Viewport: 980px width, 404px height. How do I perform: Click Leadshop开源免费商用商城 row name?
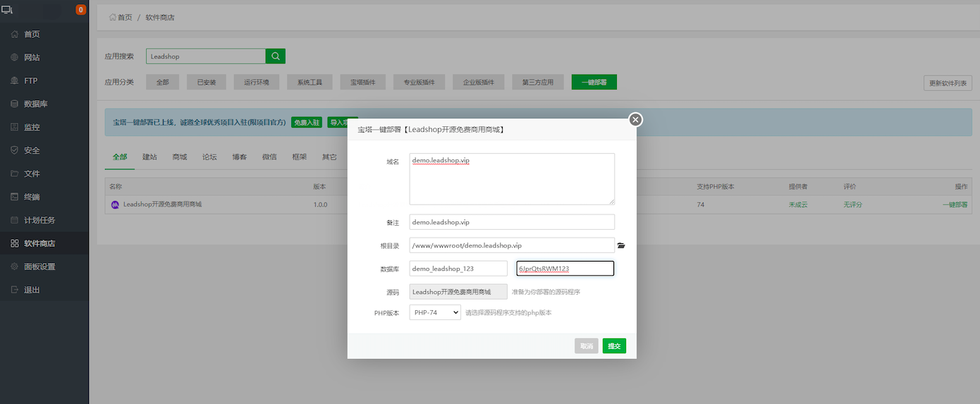point(162,204)
